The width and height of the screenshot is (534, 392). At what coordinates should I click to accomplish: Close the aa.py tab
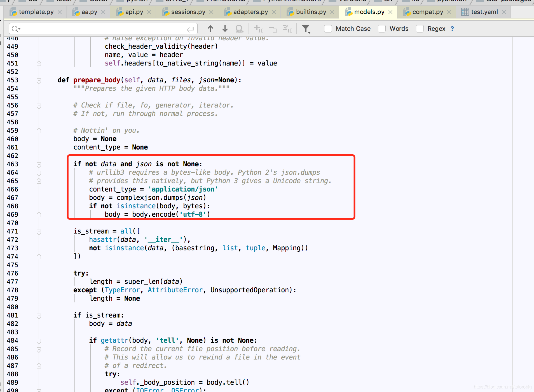coord(103,12)
